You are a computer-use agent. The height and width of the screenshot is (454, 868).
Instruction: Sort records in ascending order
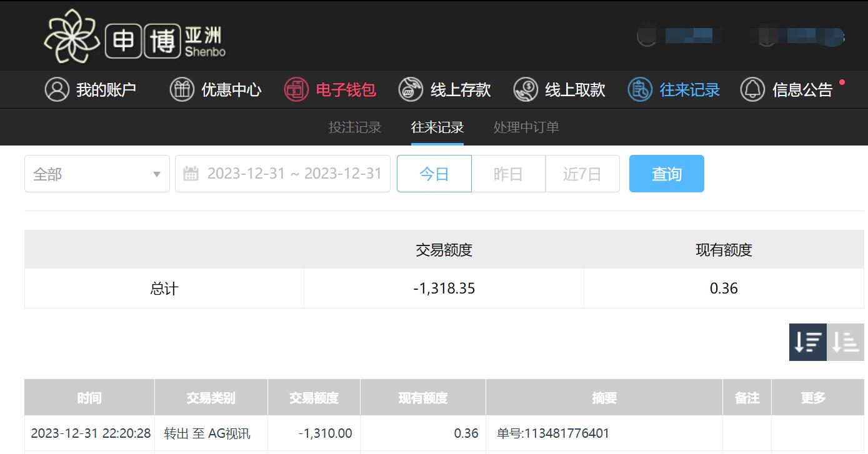click(846, 342)
